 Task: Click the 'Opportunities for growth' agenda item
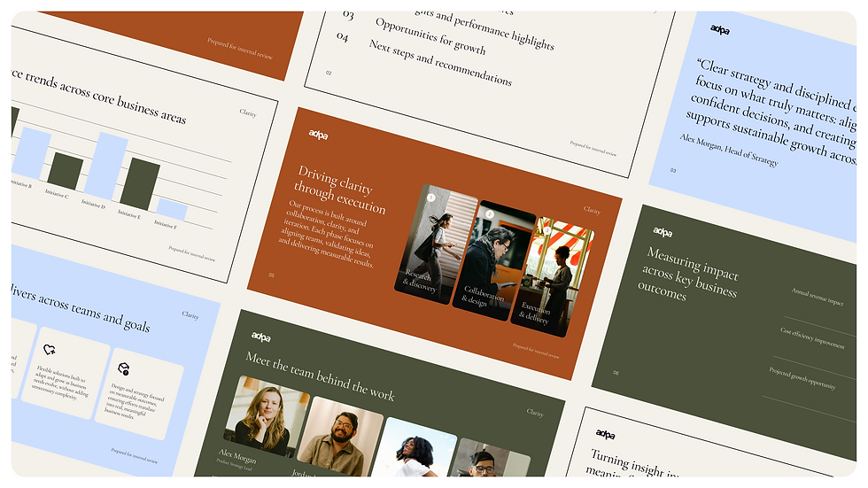click(x=430, y=36)
